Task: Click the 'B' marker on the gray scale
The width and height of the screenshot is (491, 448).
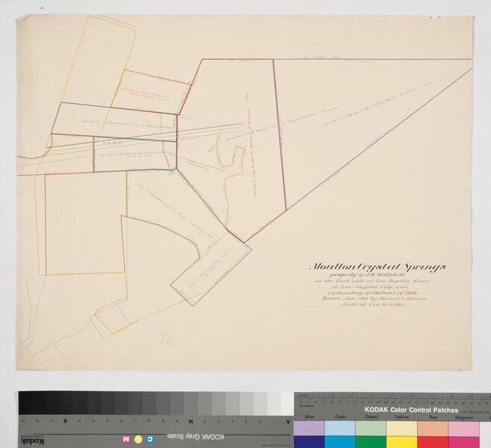Action: point(66,422)
